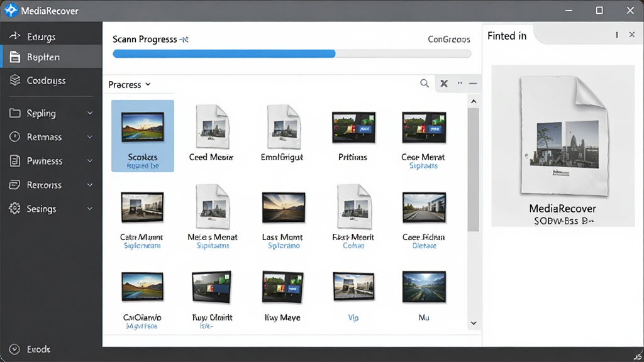The image size is (644, 362).
Task: Close the Finted in preview panel
Action: click(631, 35)
